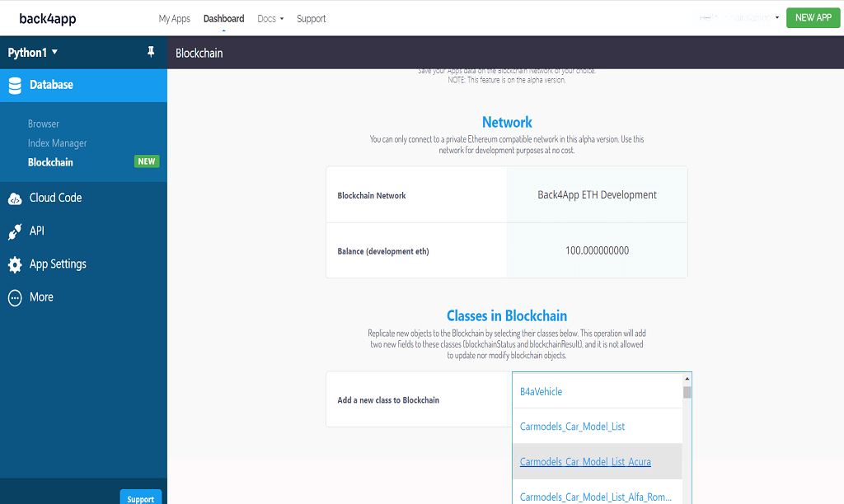Click the Database stack icon
The height and width of the screenshot is (504, 844).
[15, 85]
